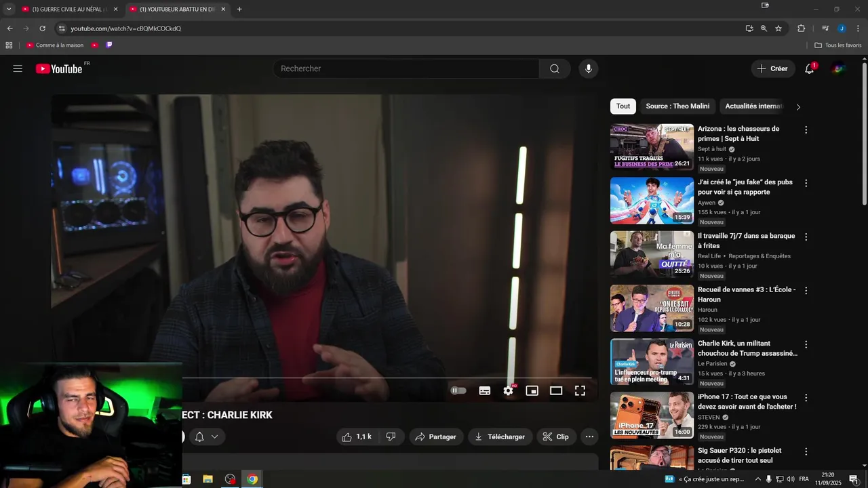868x488 pixels.
Task: Open a new browser tab
Action: (x=239, y=9)
